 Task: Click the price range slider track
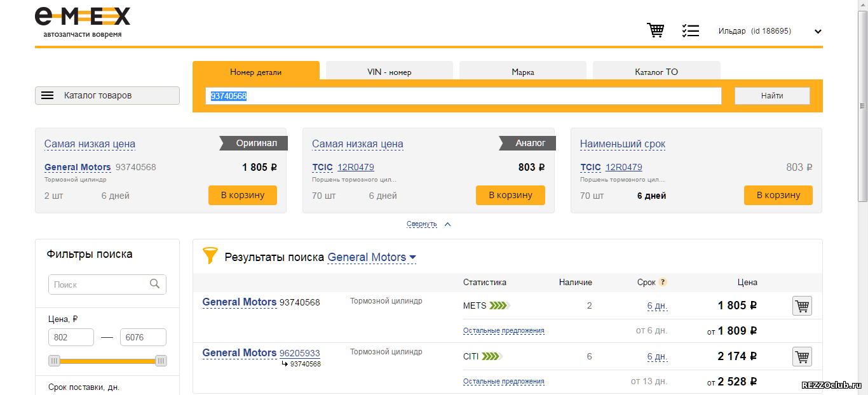[x=107, y=361]
